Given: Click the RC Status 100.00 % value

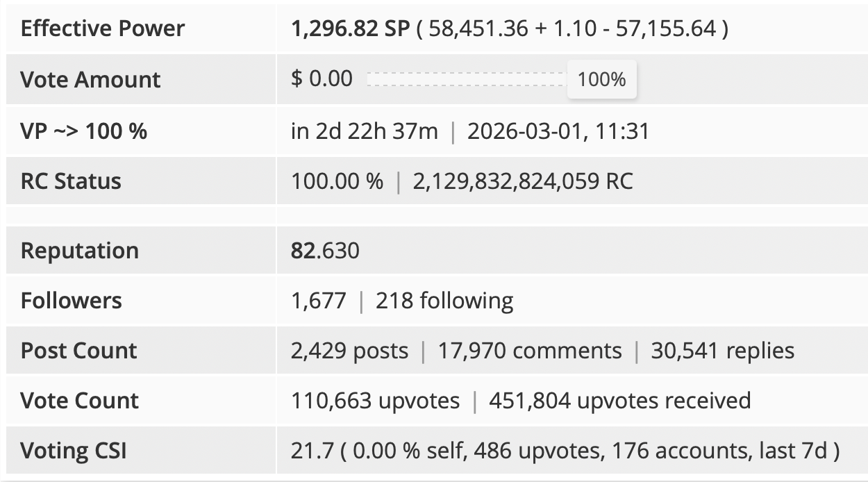Looking at the screenshot, I should (x=337, y=181).
